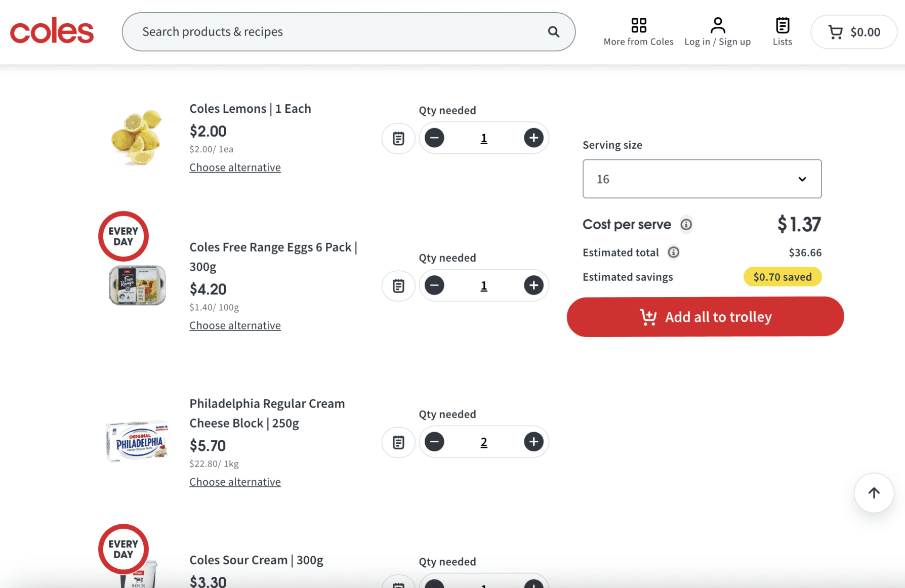Click the $0.70 saved badge
905x588 pixels.
tap(783, 277)
